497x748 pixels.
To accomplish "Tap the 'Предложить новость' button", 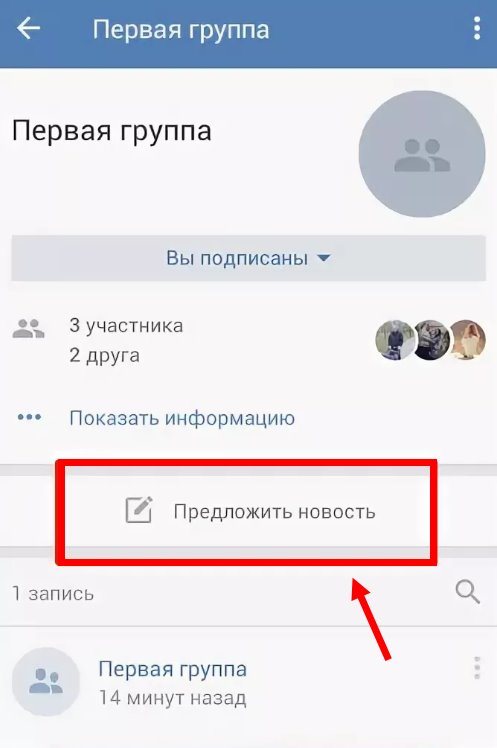I will point(248,511).
